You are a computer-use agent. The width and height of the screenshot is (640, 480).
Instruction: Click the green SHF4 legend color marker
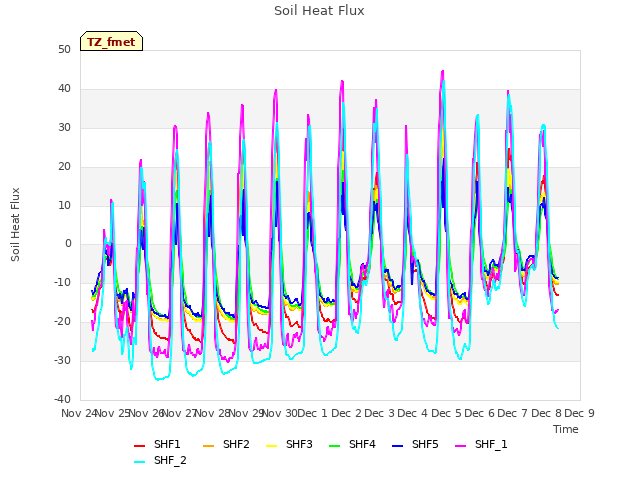click(x=335, y=446)
